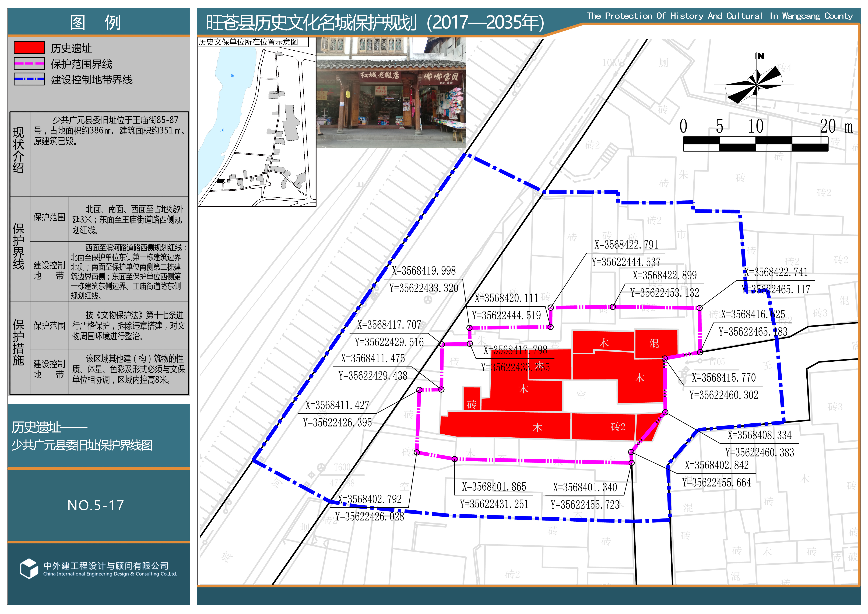Click the black site marker in inset map
Viewport: 868px width, 614px height.
pos(220,181)
